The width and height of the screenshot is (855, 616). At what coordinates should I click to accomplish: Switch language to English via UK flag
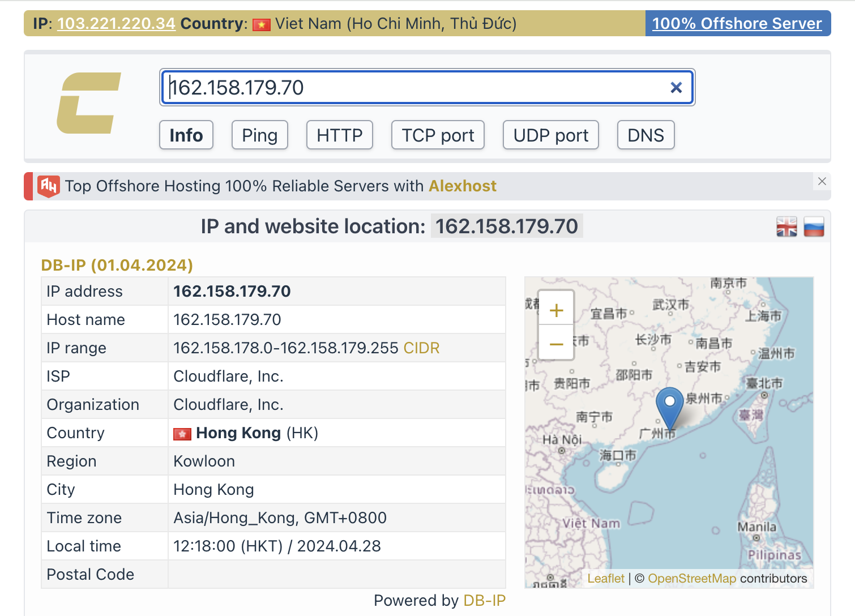[786, 226]
